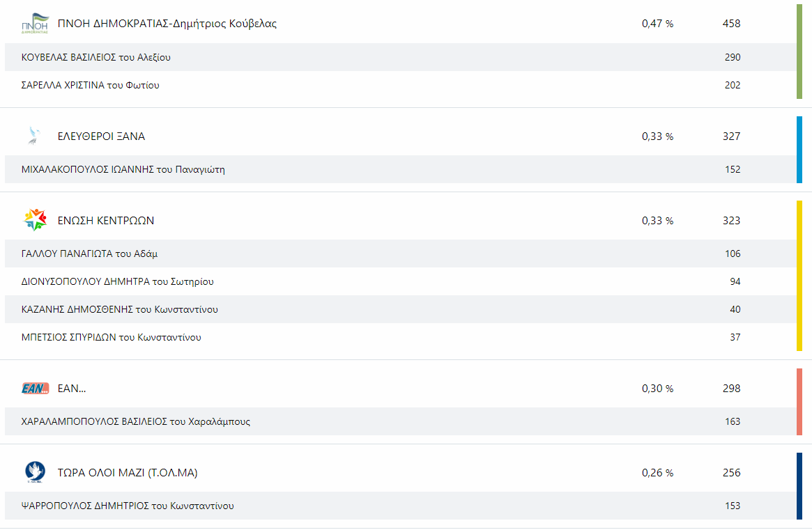This screenshot has height=530, width=812.
Task: Open ΠΝΟΗ ΔΗΜΟΚΡΑΤΙΑΣ-Δημήτριος Κούβελας party title
Action: point(167,23)
